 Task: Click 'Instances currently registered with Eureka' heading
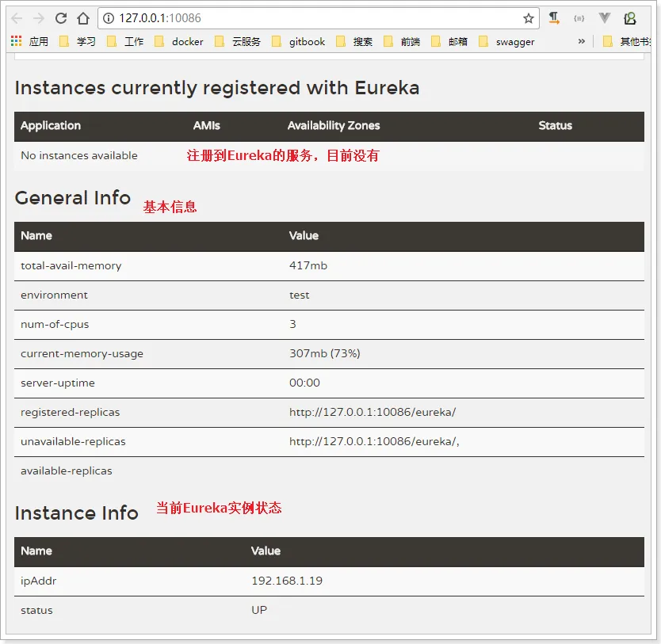(x=217, y=88)
